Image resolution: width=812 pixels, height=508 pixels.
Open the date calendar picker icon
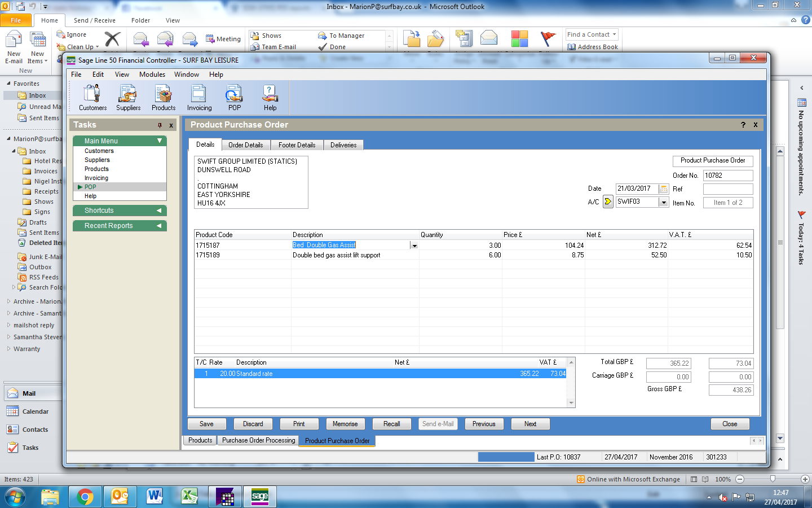(664, 189)
